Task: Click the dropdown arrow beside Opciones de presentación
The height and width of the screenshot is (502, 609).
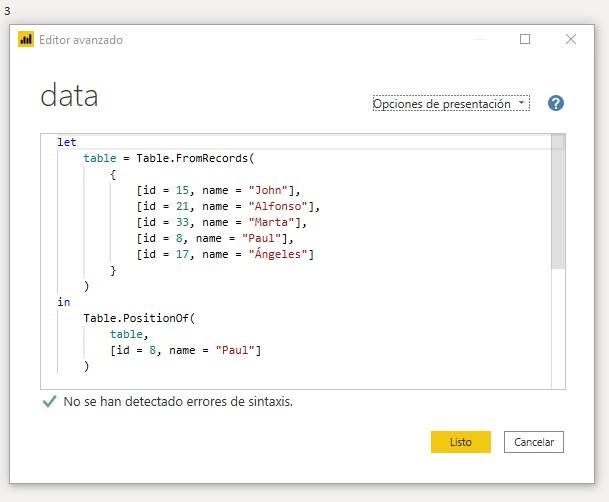Action: coord(521,102)
